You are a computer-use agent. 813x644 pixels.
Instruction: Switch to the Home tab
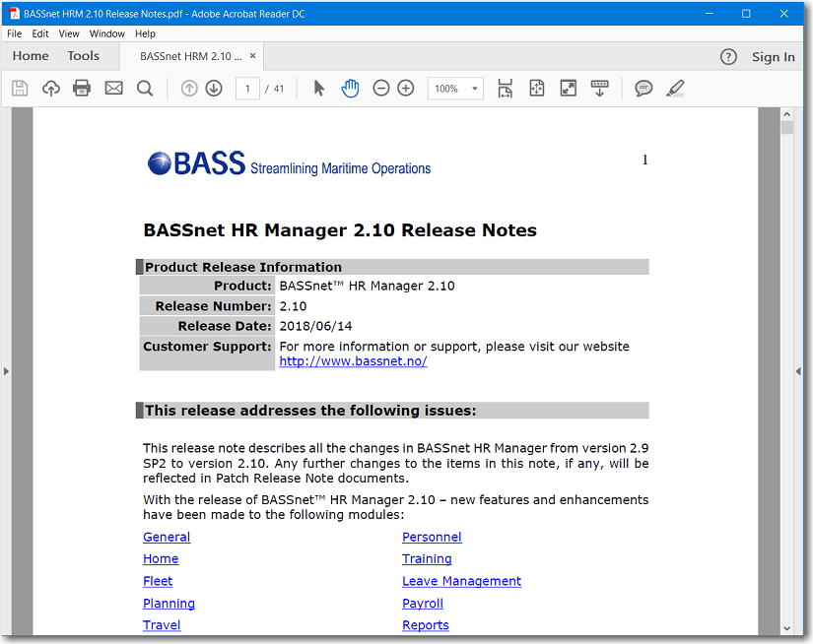tap(31, 56)
